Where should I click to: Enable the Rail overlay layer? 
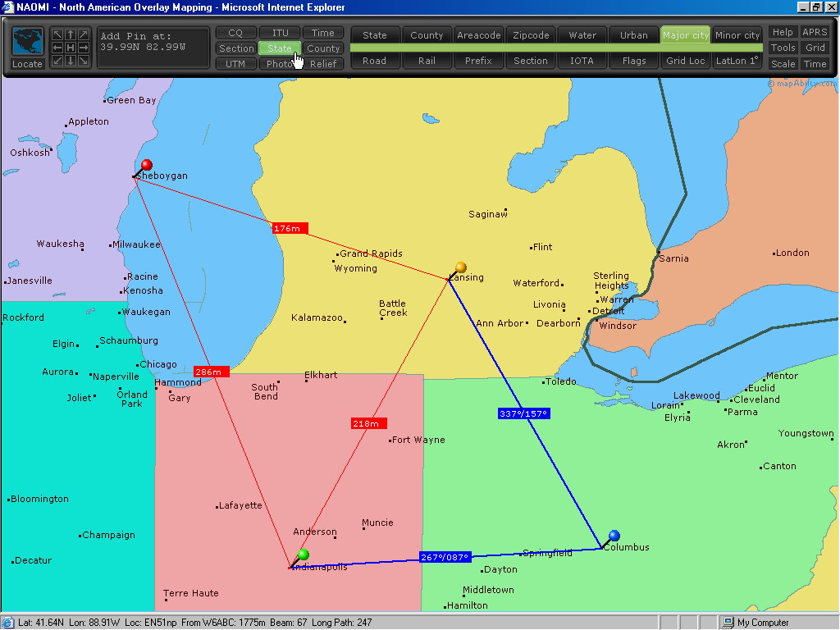427,61
